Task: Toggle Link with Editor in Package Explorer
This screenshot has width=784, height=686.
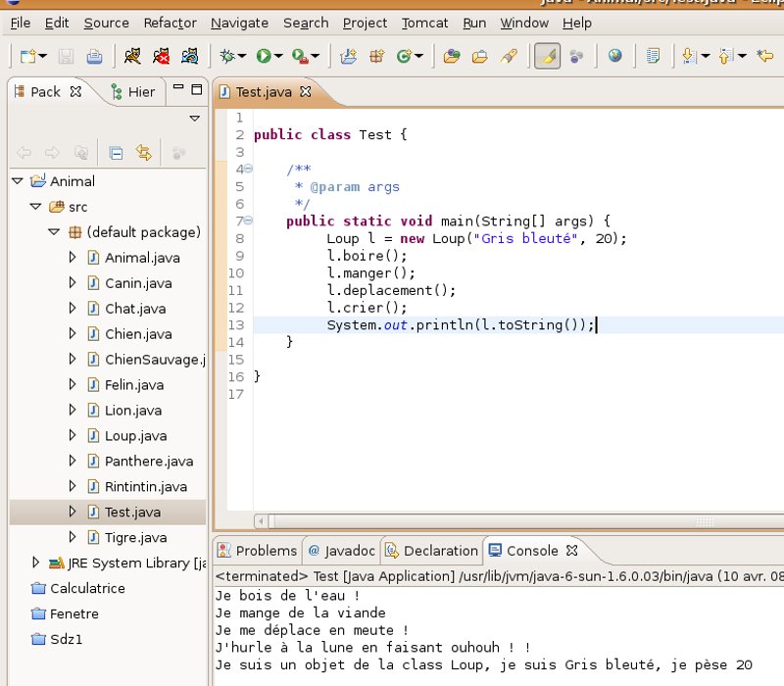Action: click(x=144, y=153)
